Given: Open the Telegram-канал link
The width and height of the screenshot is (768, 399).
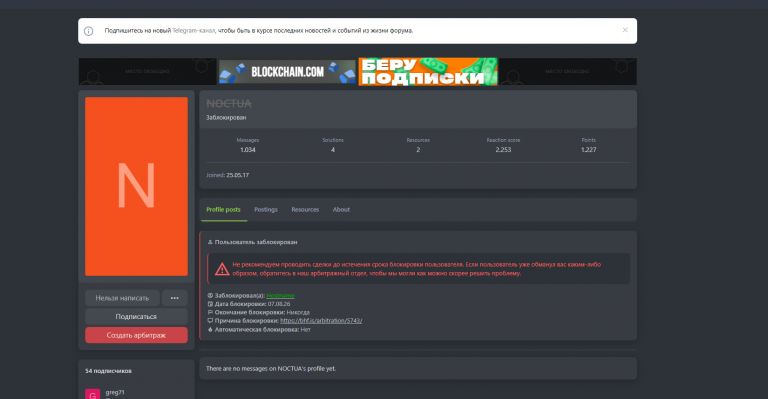Looking at the screenshot, I should 193,30.
